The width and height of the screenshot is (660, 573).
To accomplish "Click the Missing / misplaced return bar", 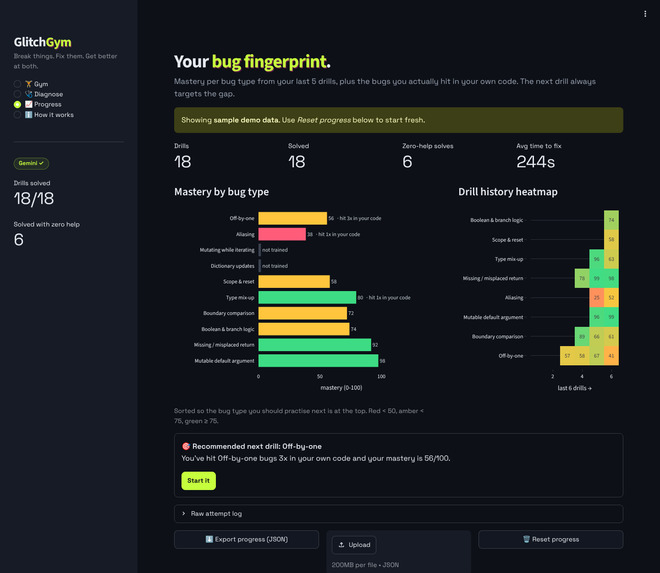I will [315, 345].
